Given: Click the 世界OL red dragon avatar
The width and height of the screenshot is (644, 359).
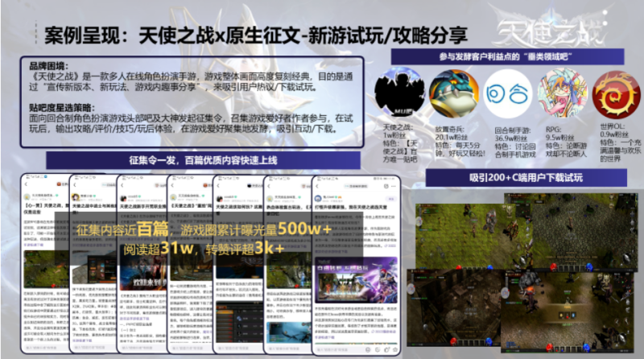Looking at the screenshot, I should tap(617, 95).
